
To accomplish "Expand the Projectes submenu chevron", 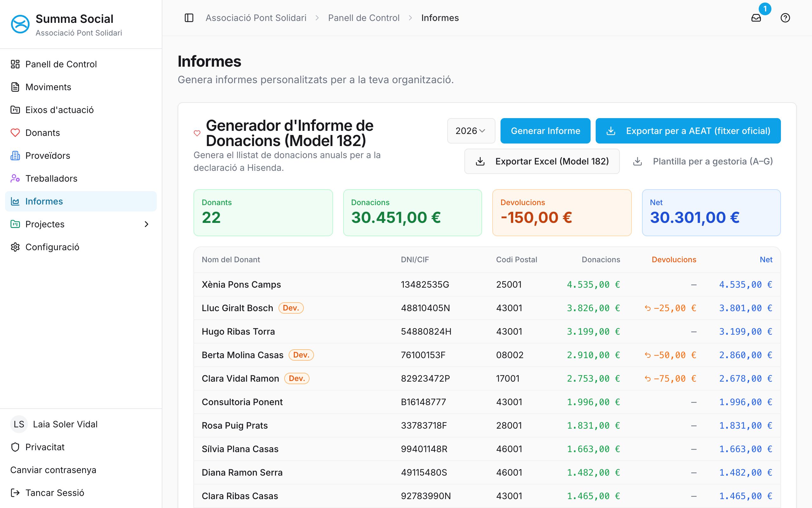I will point(146,224).
